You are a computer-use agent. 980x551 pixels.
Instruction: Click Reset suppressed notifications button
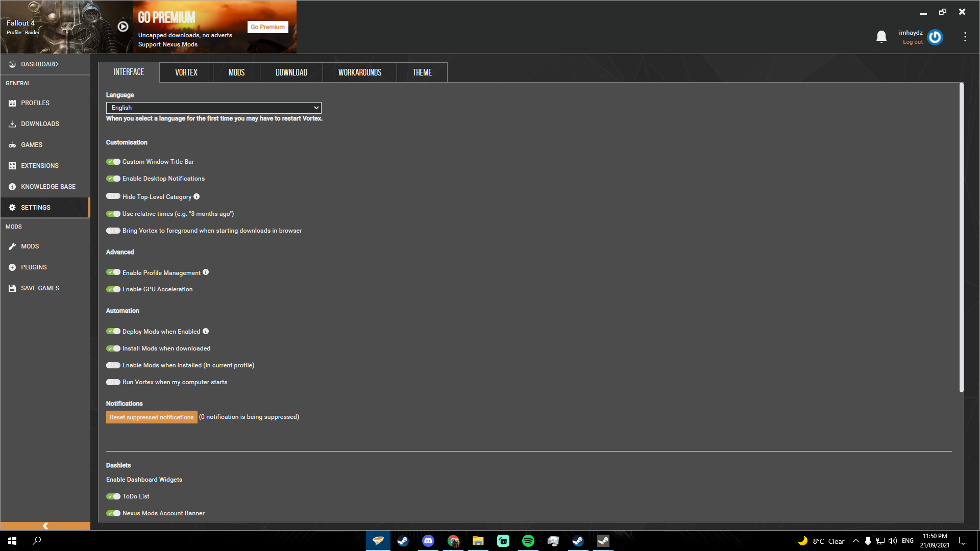pos(152,417)
